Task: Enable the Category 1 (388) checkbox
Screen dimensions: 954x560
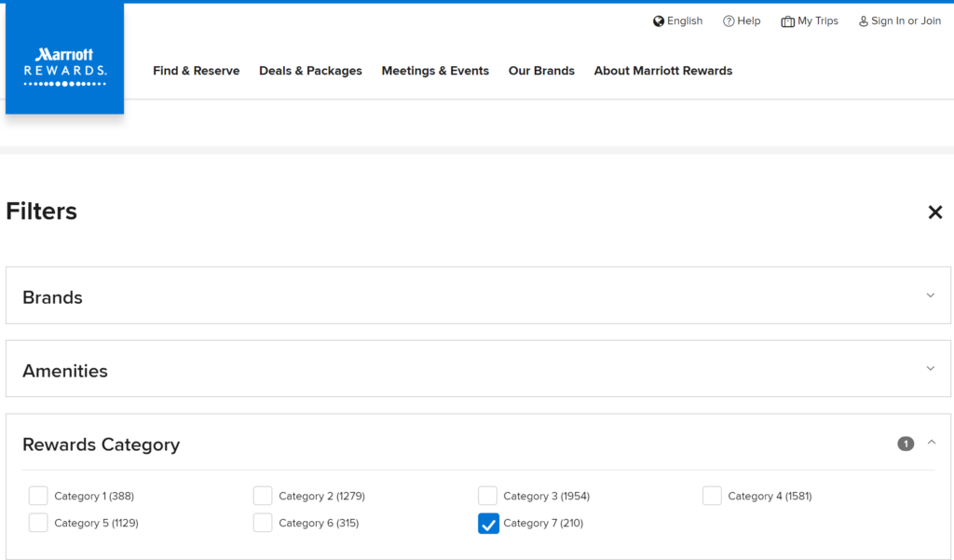Action: (x=38, y=496)
